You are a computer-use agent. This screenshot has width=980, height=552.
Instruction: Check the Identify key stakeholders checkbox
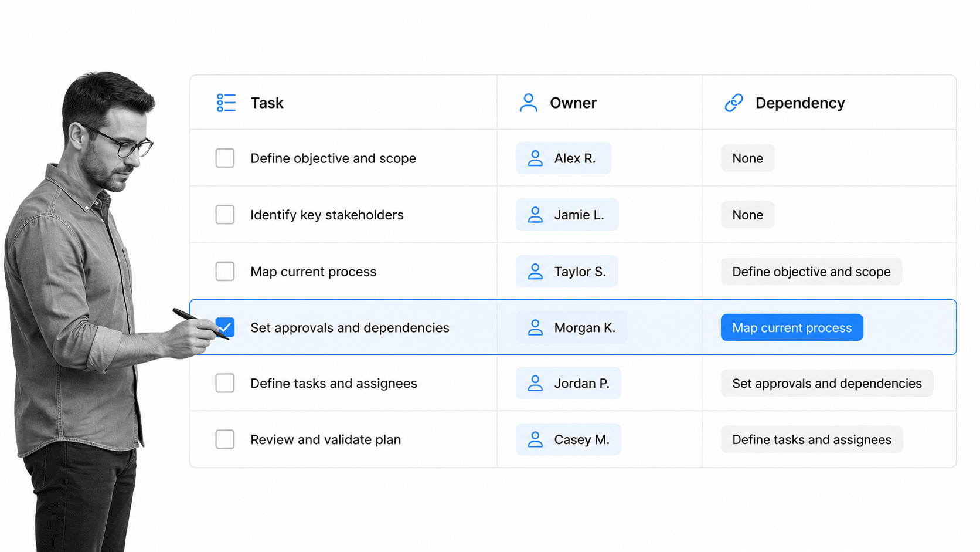tap(225, 215)
